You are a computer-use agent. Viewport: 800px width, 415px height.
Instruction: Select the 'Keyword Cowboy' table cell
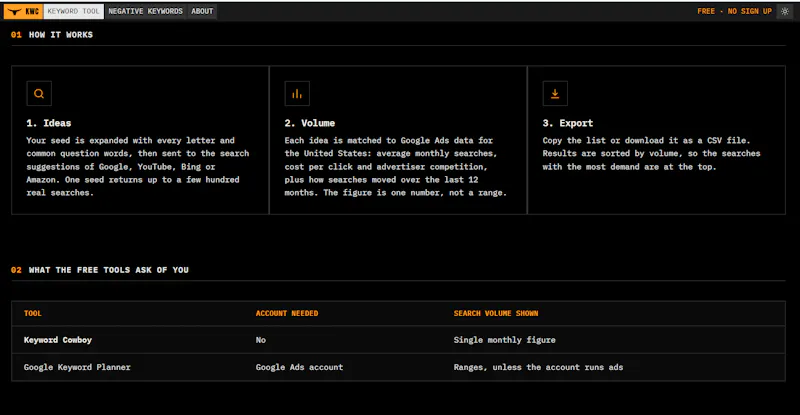(58, 340)
